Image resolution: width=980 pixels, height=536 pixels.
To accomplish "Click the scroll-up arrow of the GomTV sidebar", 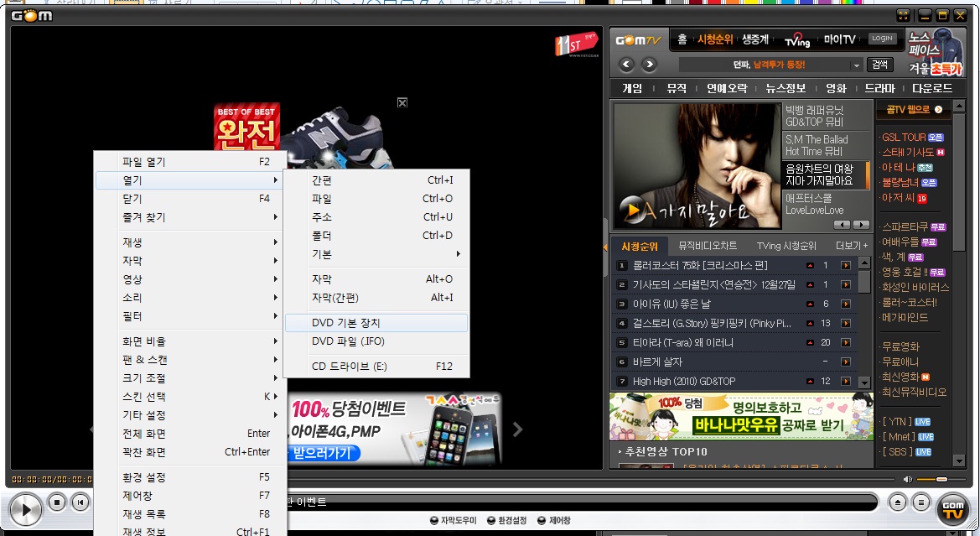I will pyautogui.click(x=959, y=107).
